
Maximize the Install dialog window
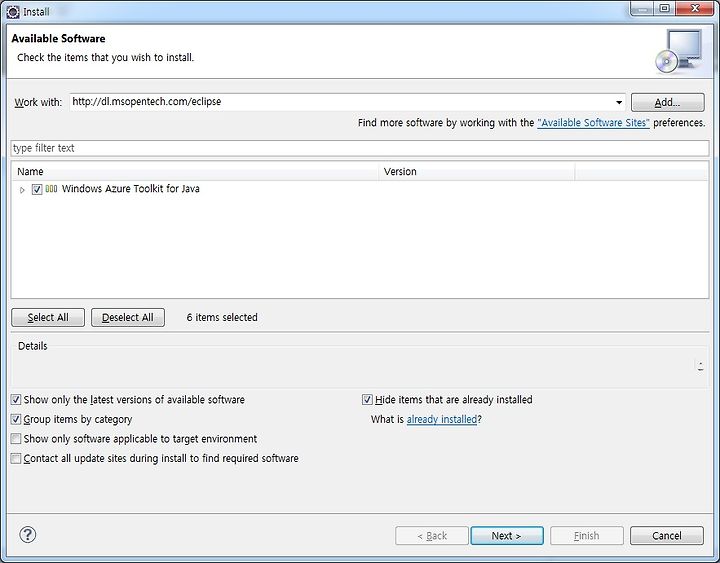coord(665,8)
